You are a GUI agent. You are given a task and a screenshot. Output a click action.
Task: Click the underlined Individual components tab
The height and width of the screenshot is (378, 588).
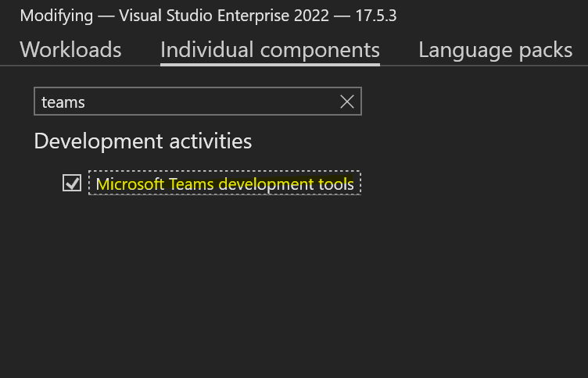[x=270, y=50]
